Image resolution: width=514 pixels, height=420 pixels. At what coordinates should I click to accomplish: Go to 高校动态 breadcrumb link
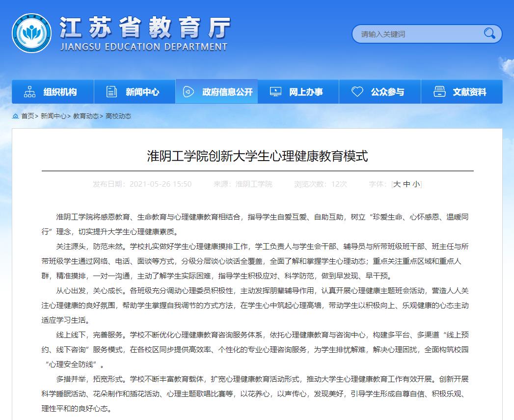point(118,116)
